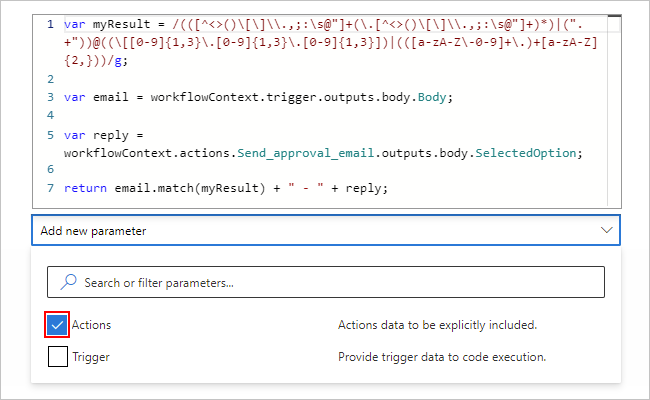
Task: Select line number 3 in the gutter
Action: click(x=50, y=97)
